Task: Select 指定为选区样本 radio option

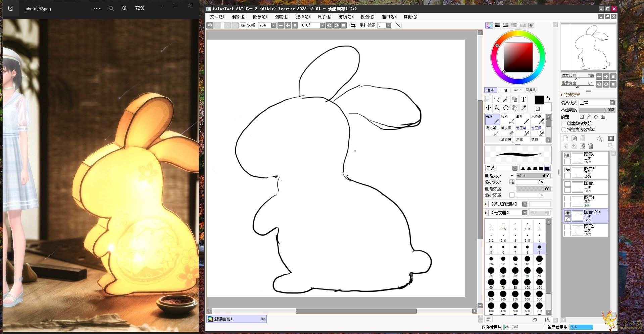Action: click(564, 129)
